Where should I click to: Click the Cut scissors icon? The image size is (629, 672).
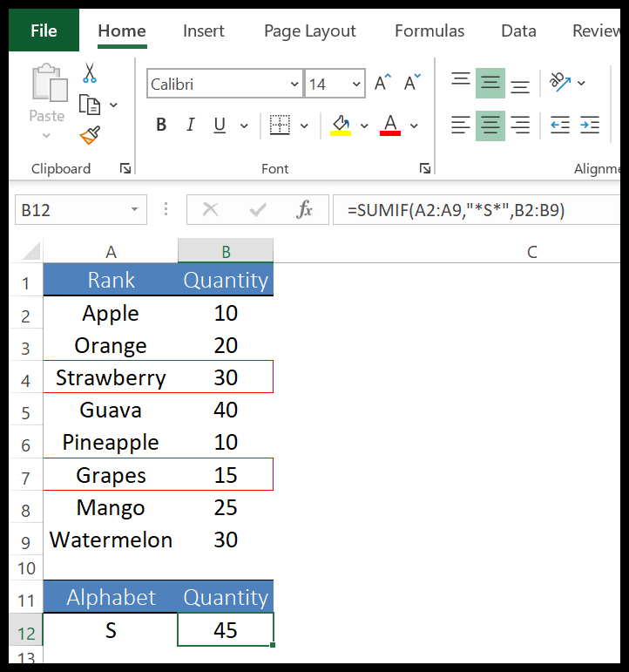(90, 73)
